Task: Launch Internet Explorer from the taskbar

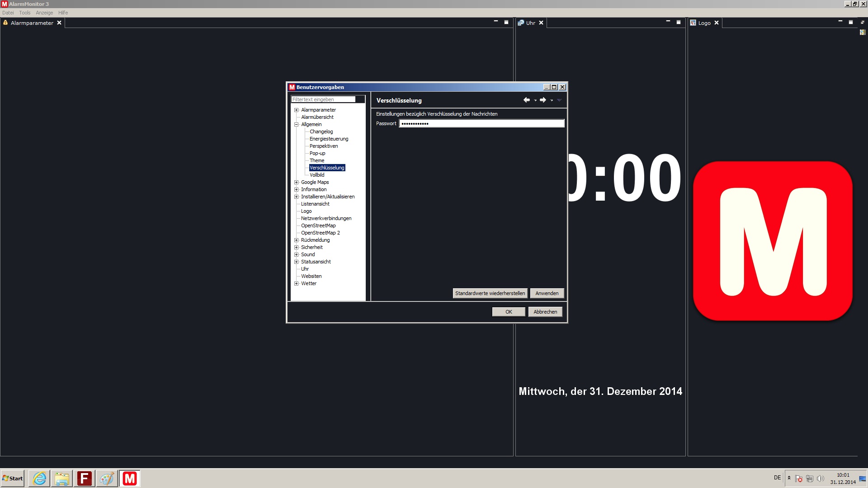Action: coord(40,478)
